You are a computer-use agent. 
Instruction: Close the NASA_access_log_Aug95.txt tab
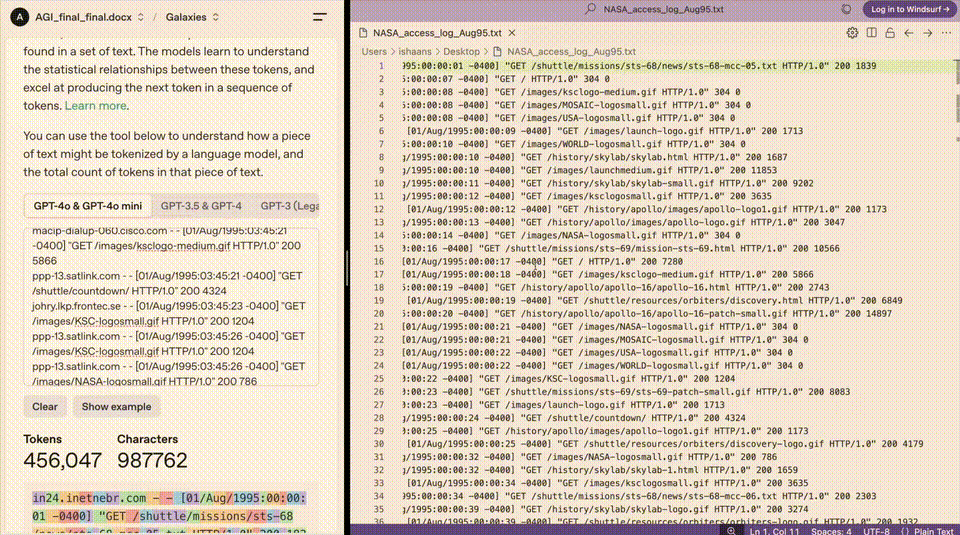[511, 33]
